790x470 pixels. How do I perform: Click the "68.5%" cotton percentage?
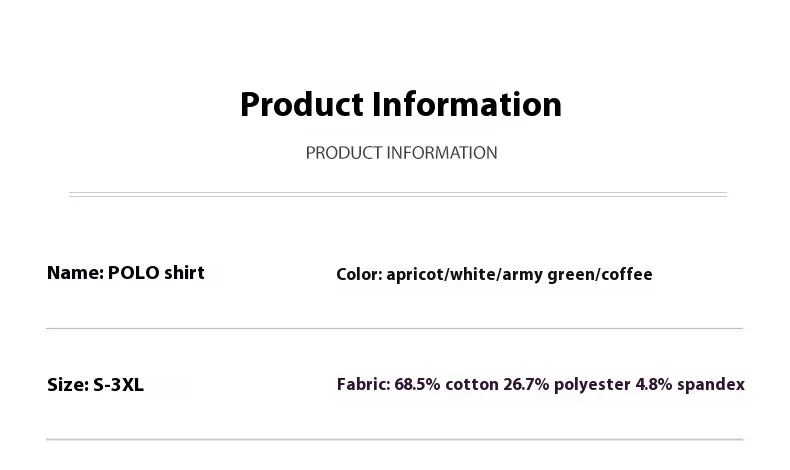pyautogui.click(x=418, y=384)
